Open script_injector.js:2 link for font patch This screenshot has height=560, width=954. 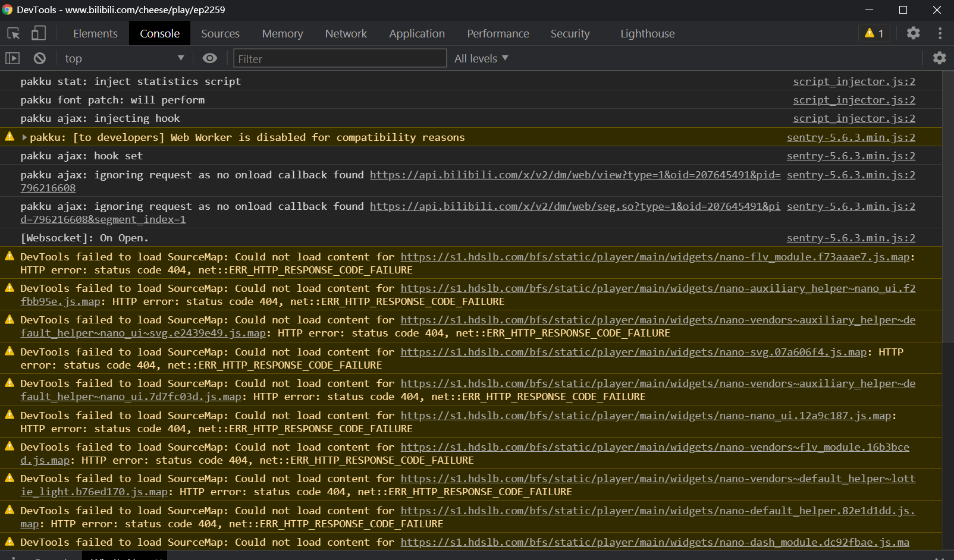point(853,100)
